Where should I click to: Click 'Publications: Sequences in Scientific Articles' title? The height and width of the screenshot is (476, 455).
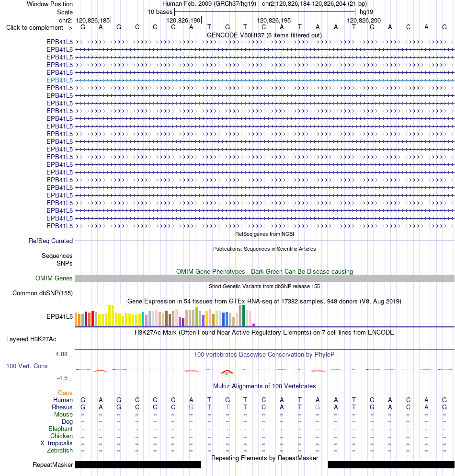click(x=264, y=249)
